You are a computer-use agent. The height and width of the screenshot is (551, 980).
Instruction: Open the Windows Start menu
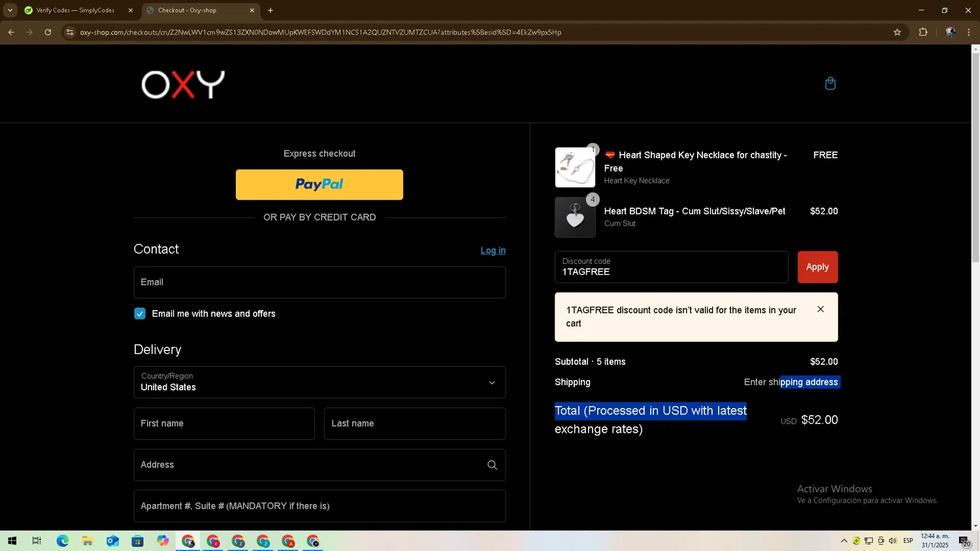click(12, 541)
